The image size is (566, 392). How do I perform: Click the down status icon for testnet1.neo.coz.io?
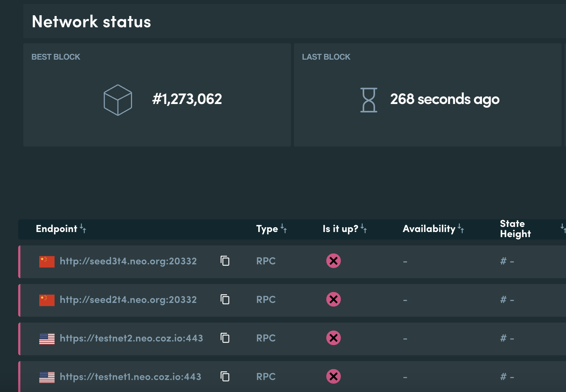click(334, 376)
